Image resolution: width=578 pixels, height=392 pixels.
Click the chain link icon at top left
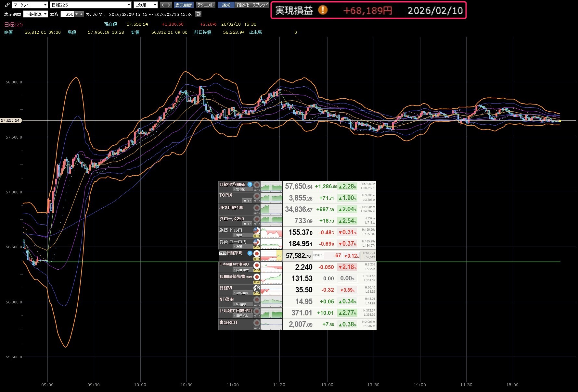(7, 5)
